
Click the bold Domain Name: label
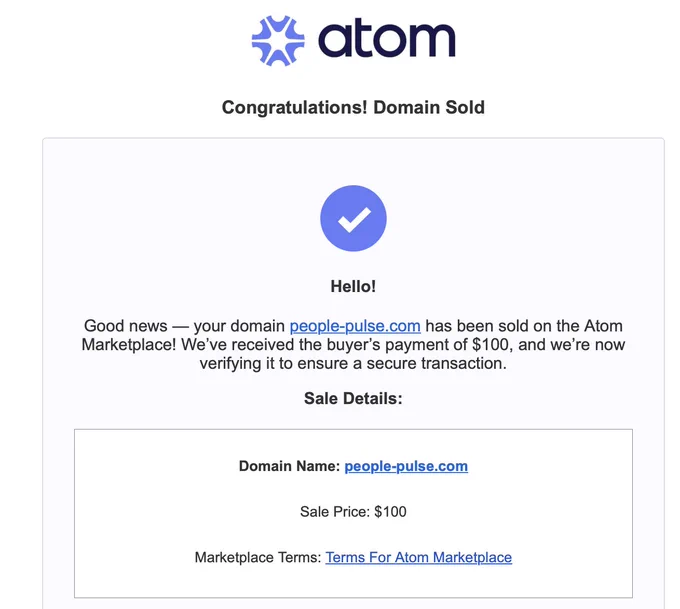pos(290,466)
